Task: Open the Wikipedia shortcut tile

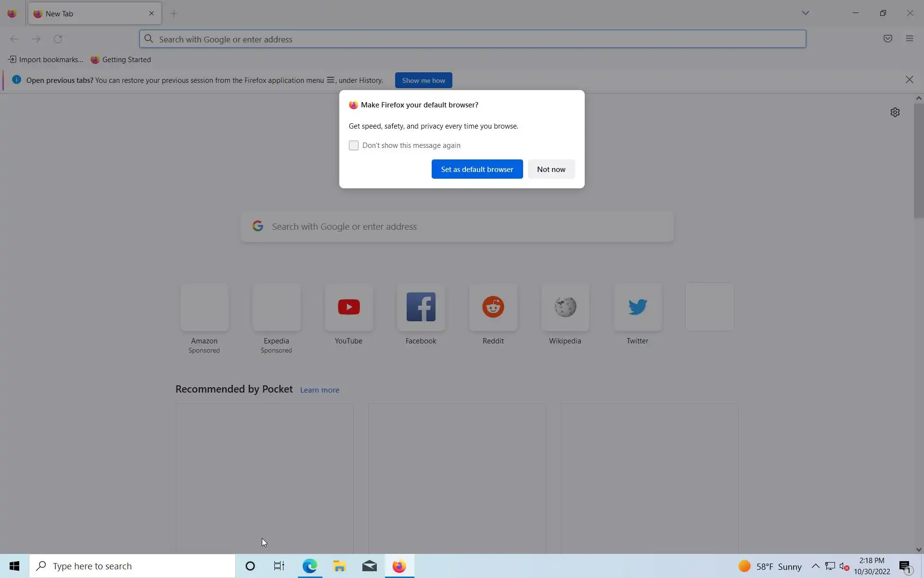Action: (x=565, y=307)
